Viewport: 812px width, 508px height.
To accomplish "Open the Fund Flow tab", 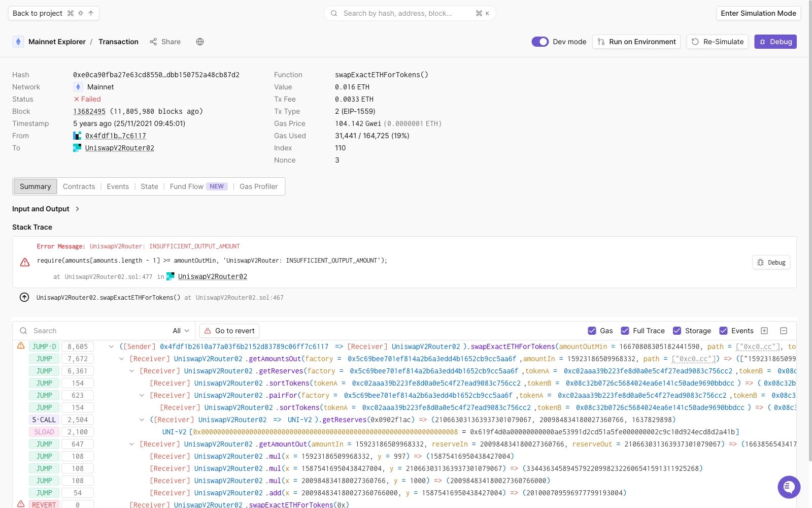I will click(x=198, y=186).
